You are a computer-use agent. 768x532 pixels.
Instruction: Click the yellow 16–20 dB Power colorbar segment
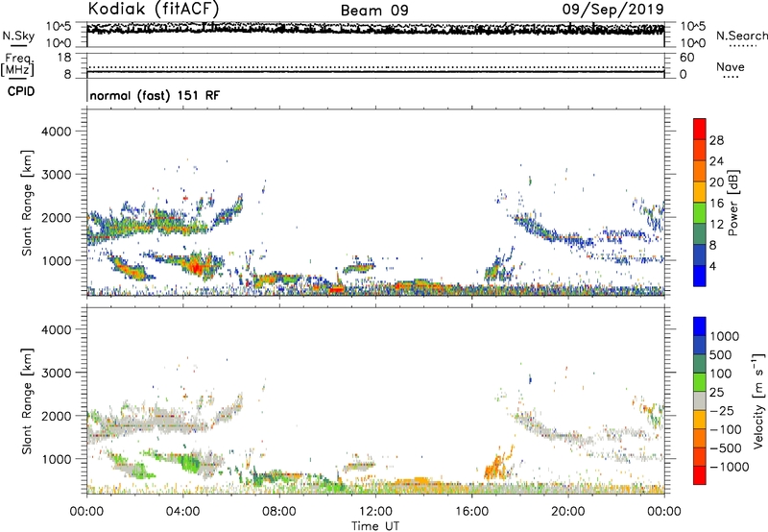700,192
